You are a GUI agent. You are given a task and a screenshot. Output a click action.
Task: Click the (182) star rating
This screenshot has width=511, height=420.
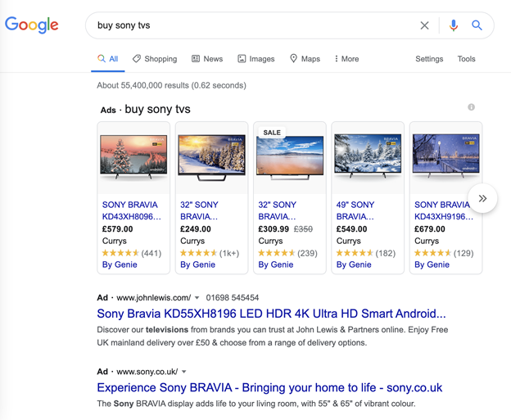(x=366, y=253)
